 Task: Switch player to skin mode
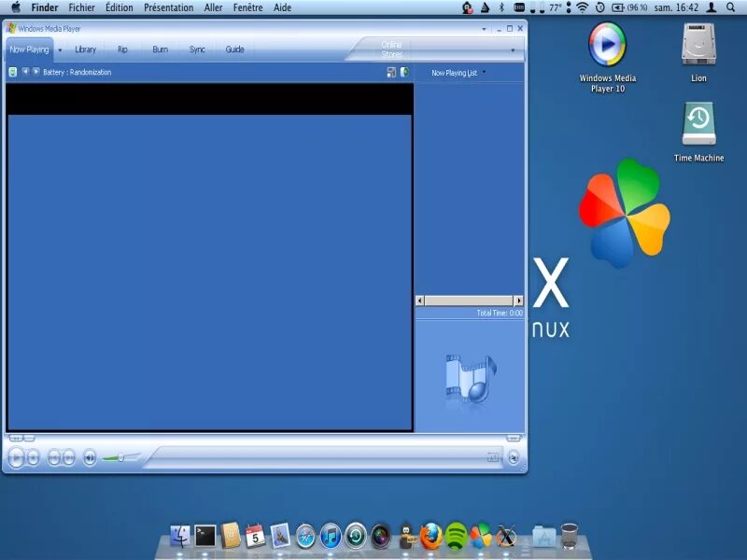coord(514,458)
